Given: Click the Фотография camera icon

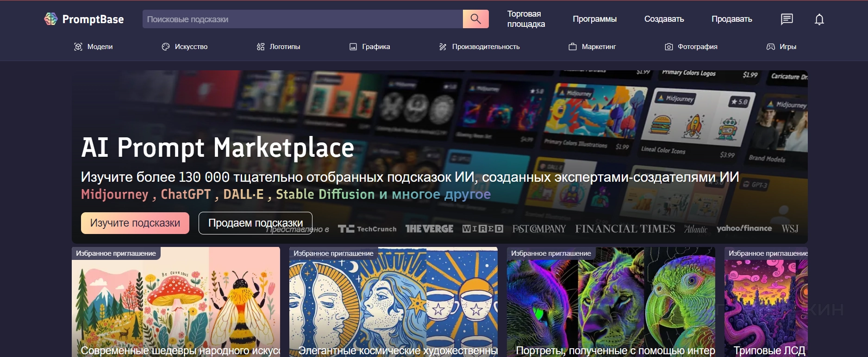Looking at the screenshot, I should coord(669,47).
